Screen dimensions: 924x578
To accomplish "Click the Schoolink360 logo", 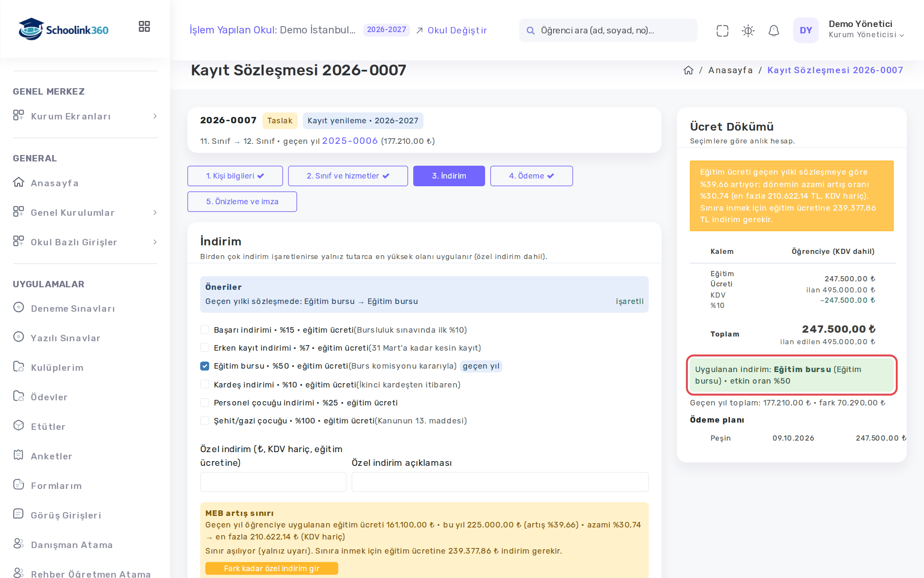I will 63,29.
